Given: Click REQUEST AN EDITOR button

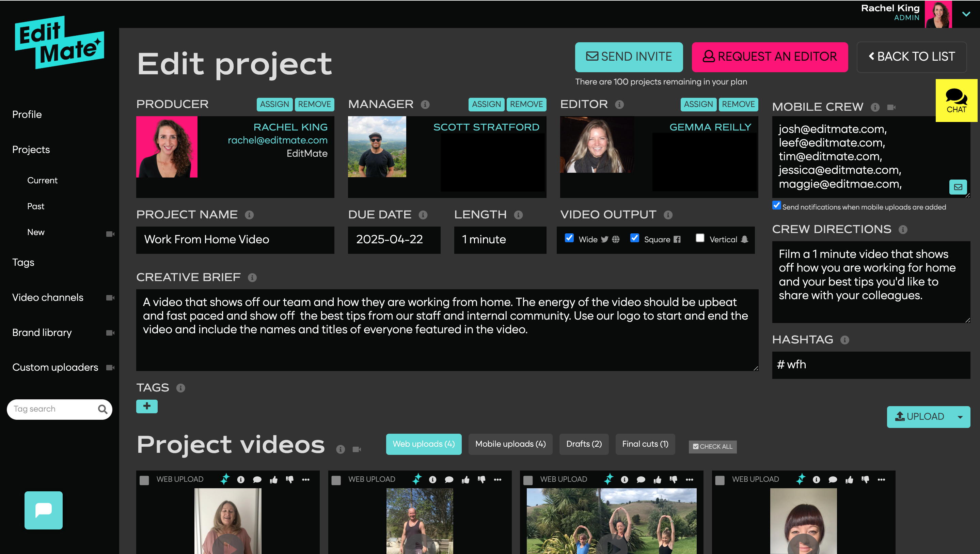Looking at the screenshot, I should coord(770,57).
